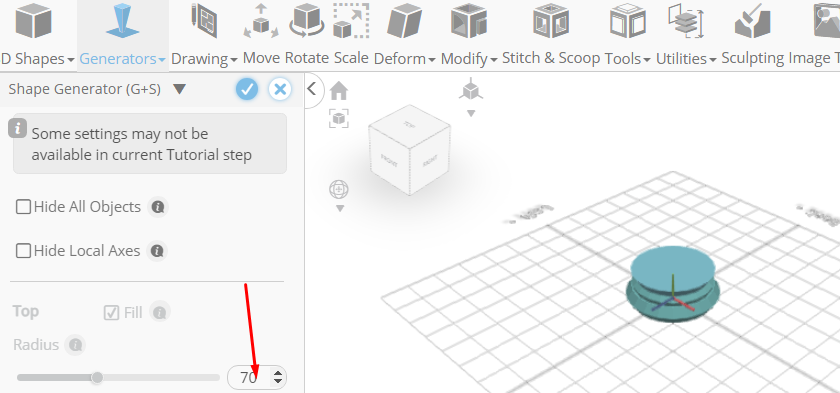Screen dimensions: 840x393
Task: Click the zoom globe icon
Action: click(x=339, y=190)
